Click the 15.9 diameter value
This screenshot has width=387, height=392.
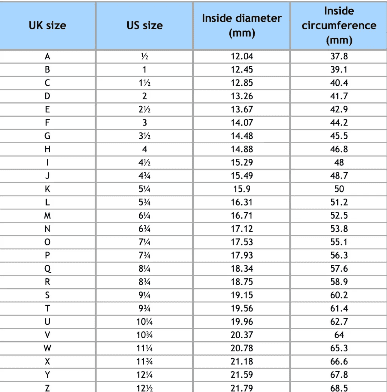click(x=242, y=189)
